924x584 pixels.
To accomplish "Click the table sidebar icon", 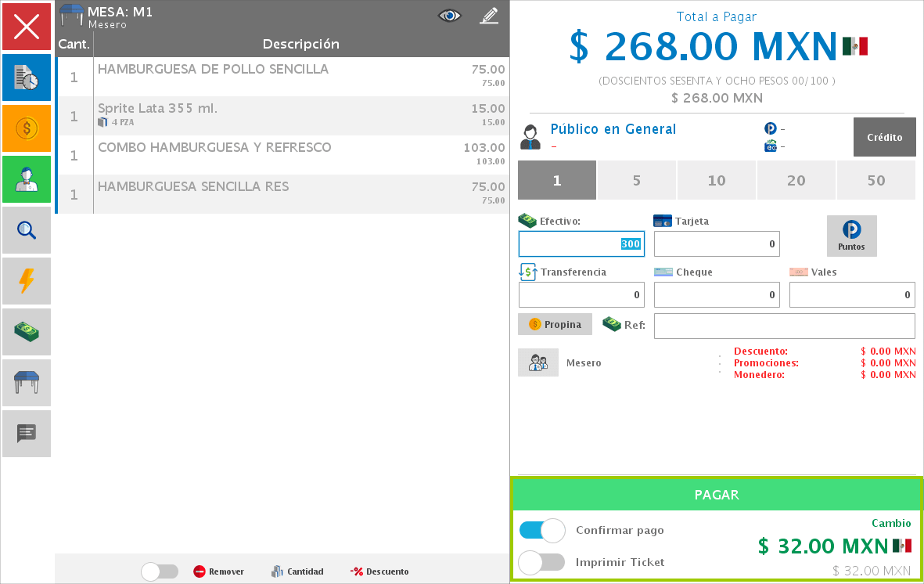I will pyautogui.click(x=27, y=383).
